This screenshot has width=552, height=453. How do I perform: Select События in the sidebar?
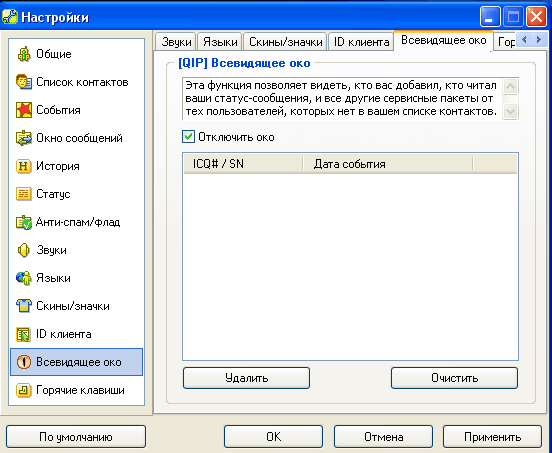pyautogui.click(x=76, y=110)
